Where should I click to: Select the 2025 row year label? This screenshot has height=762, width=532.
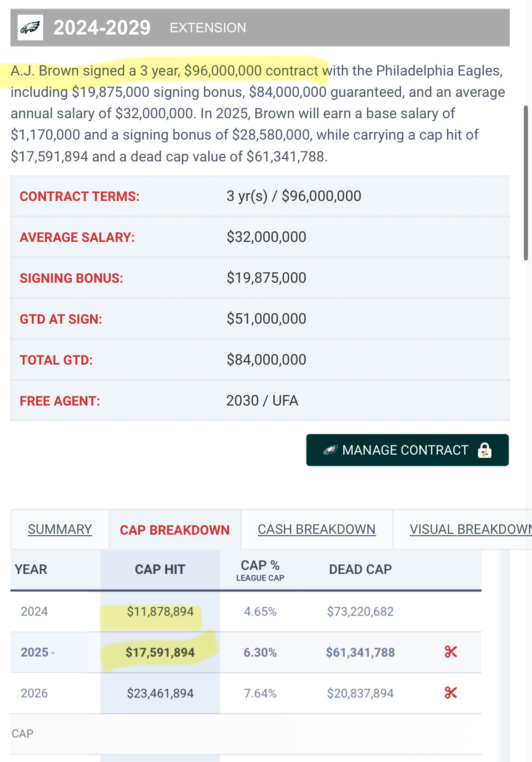point(35,652)
